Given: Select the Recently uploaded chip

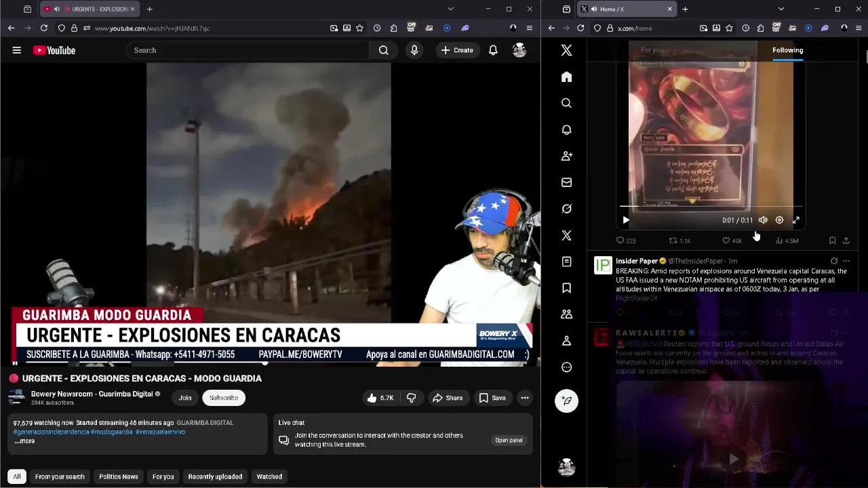Looking at the screenshot, I should point(215,476).
